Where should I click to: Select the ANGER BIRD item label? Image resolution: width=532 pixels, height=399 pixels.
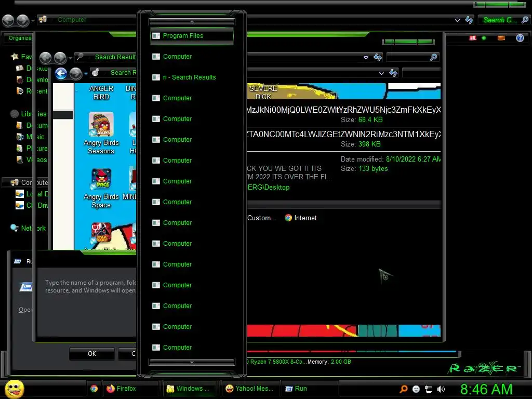point(101,92)
